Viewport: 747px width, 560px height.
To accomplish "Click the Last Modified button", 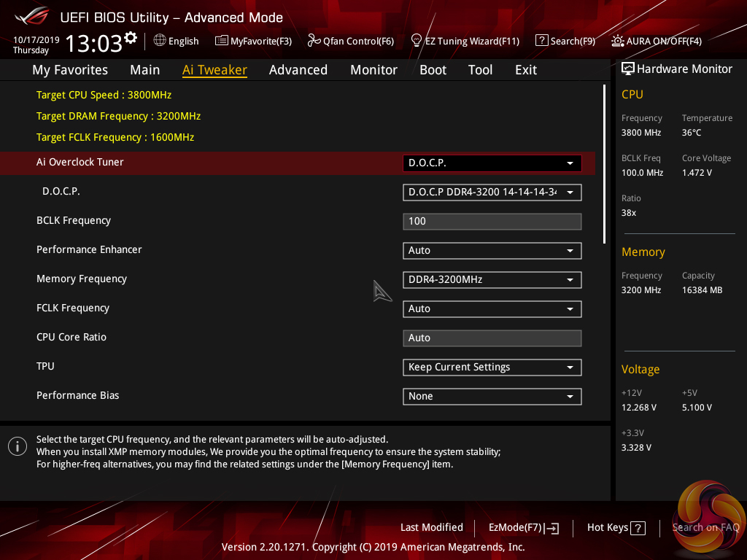I will click(x=432, y=528).
